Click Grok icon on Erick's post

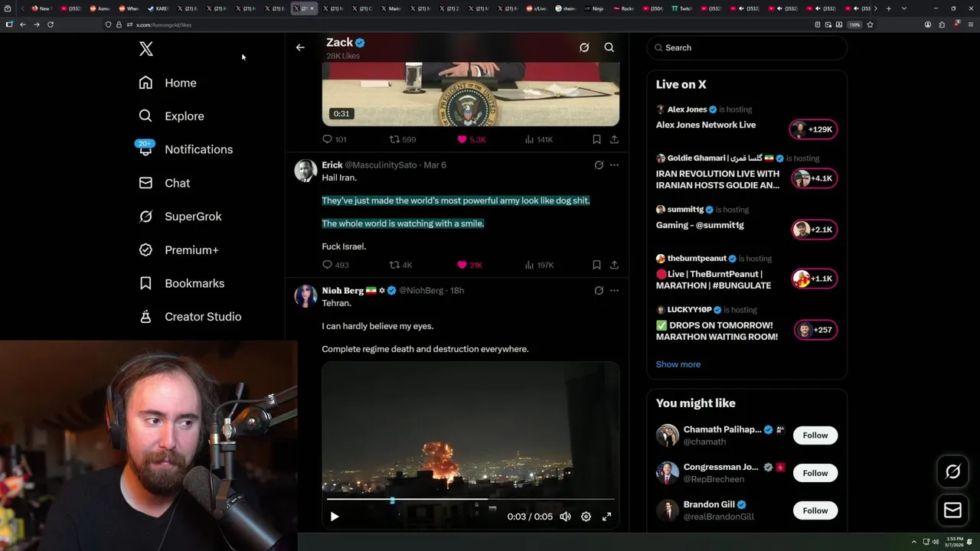click(599, 165)
